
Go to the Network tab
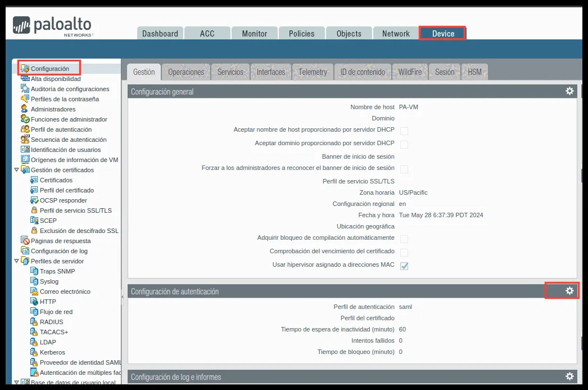[x=396, y=33]
